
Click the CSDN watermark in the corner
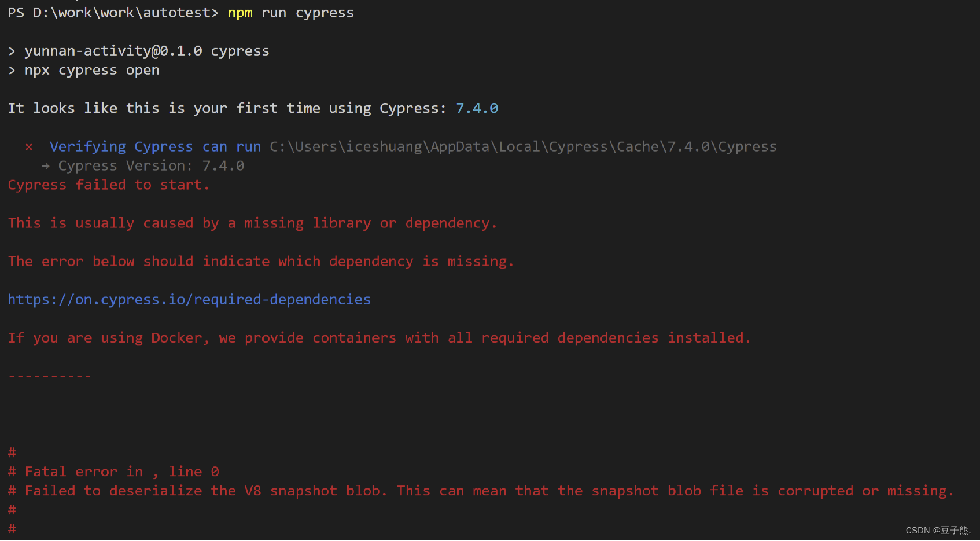(938, 531)
